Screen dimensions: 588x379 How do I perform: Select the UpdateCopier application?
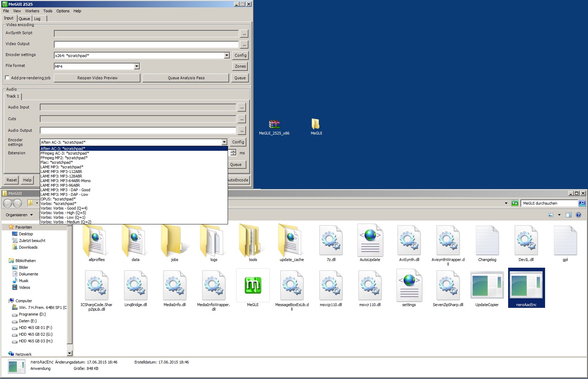[487, 288]
